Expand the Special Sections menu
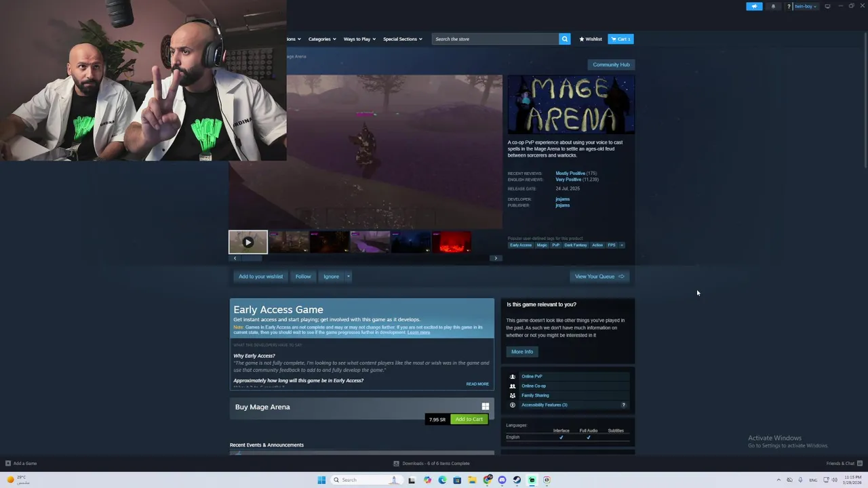868x488 pixels. coord(403,39)
